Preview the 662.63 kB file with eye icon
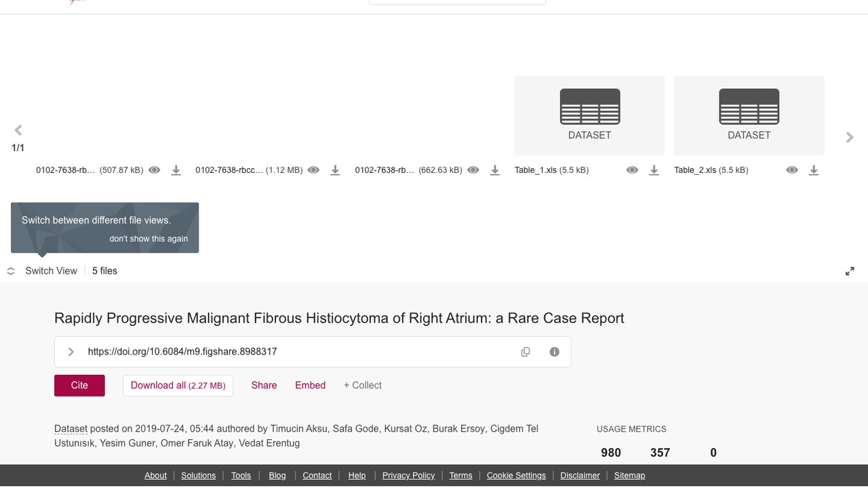This screenshot has width=868, height=488. coord(473,170)
